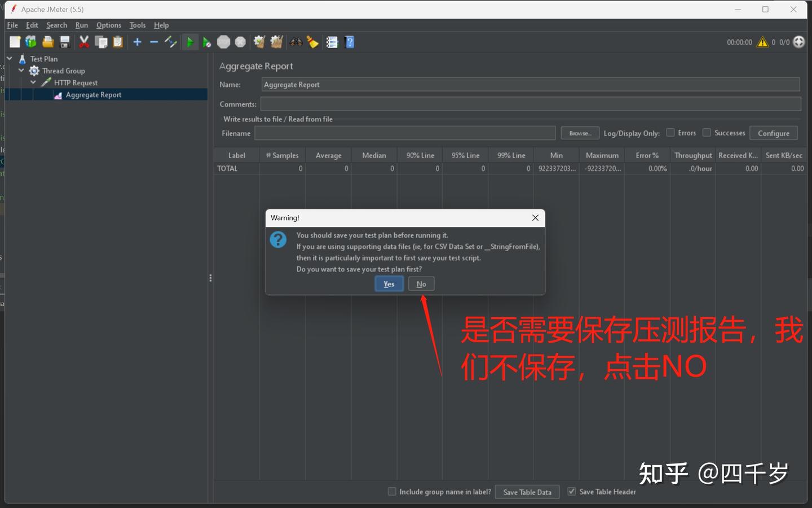Uncheck Save Table Header
The height and width of the screenshot is (508, 812).
[x=571, y=491]
